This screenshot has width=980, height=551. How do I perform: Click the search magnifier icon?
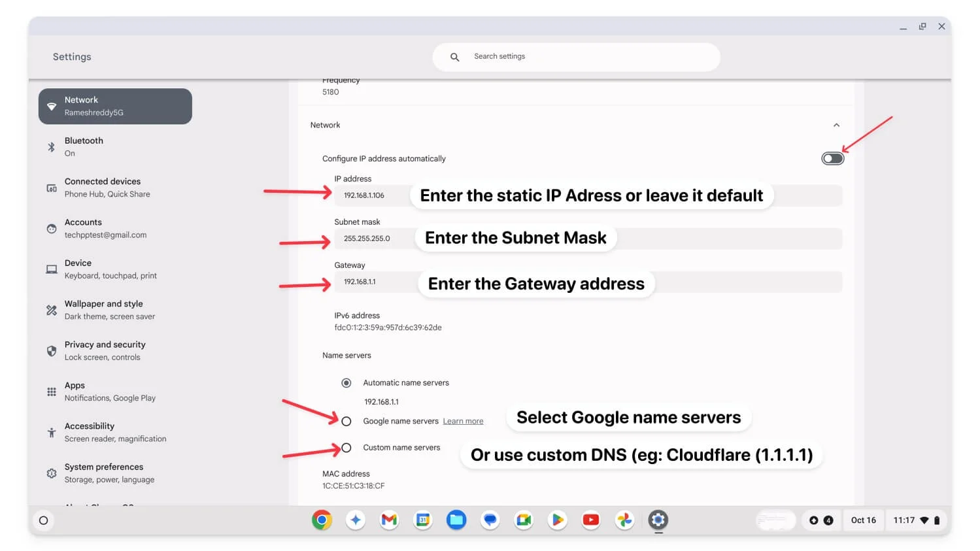(x=454, y=57)
